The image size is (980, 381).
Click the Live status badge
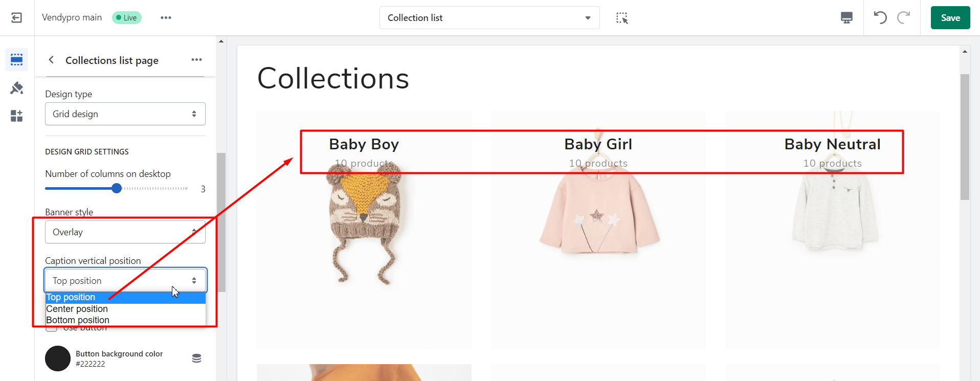(126, 17)
